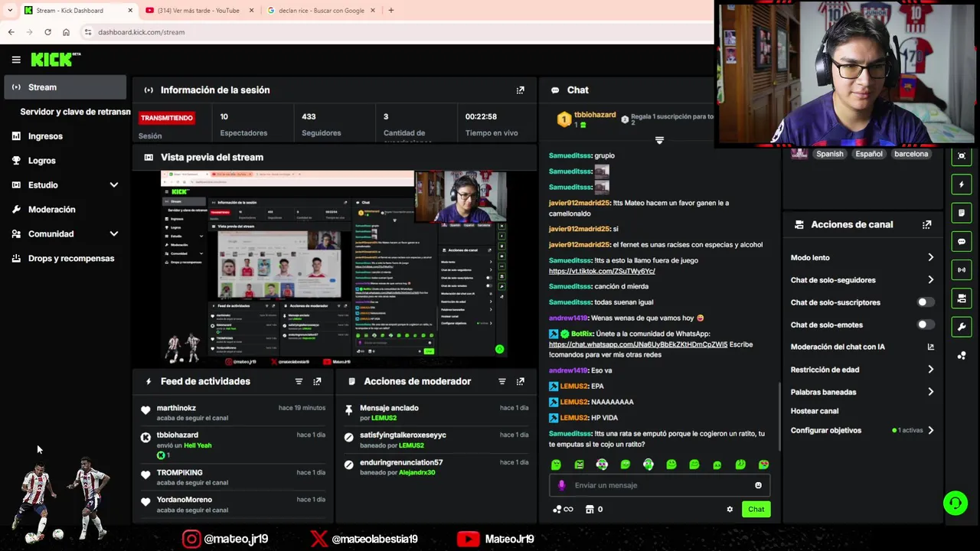Expand the Comunidad sidebar section
This screenshot has height=551, width=980.
(x=114, y=234)
